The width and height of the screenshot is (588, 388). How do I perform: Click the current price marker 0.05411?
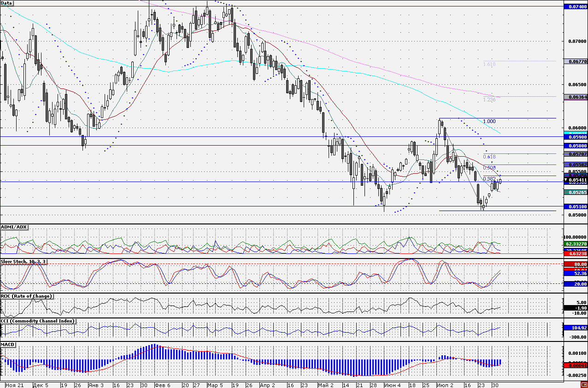[575, 180]
